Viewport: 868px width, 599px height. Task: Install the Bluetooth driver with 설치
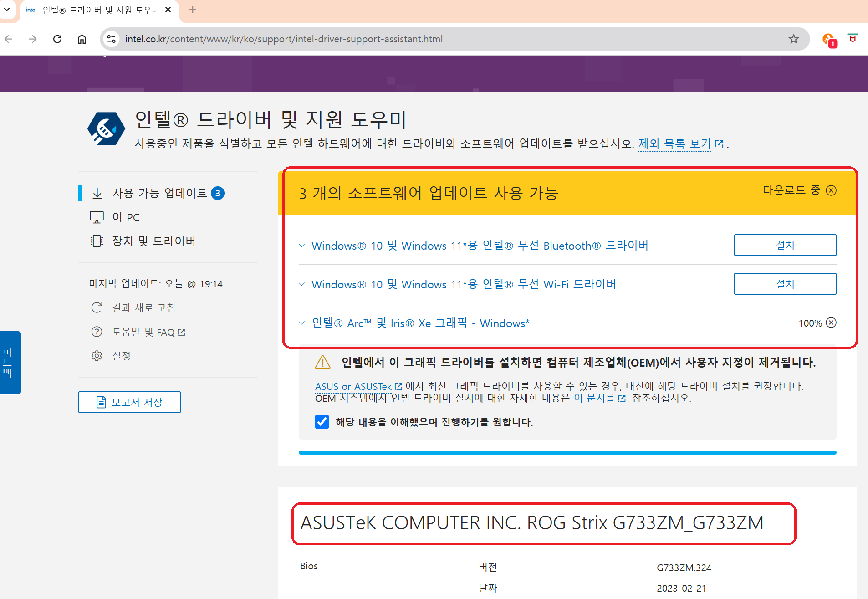(785, 245)
